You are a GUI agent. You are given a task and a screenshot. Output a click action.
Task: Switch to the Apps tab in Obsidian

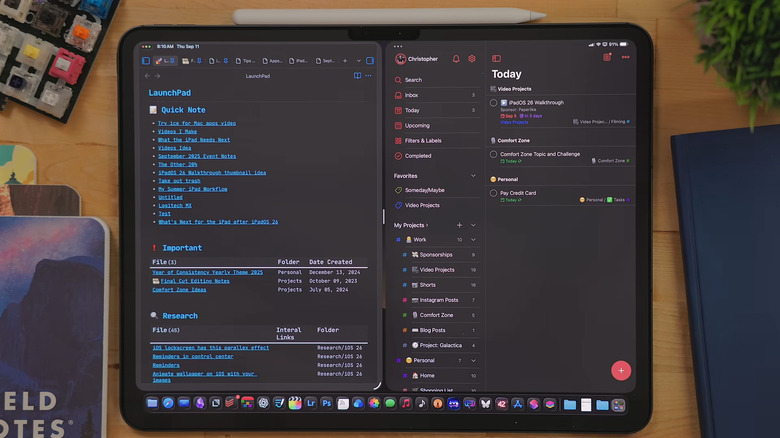pos(272,61)
